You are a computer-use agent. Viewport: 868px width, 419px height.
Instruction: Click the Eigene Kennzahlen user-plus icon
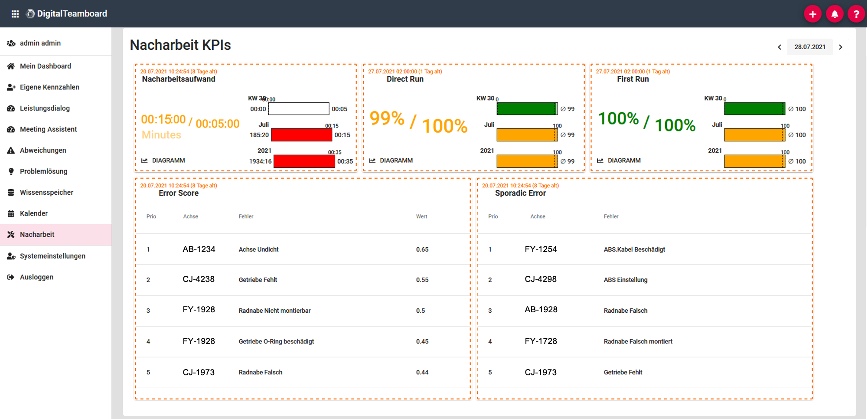click(11, 87)
